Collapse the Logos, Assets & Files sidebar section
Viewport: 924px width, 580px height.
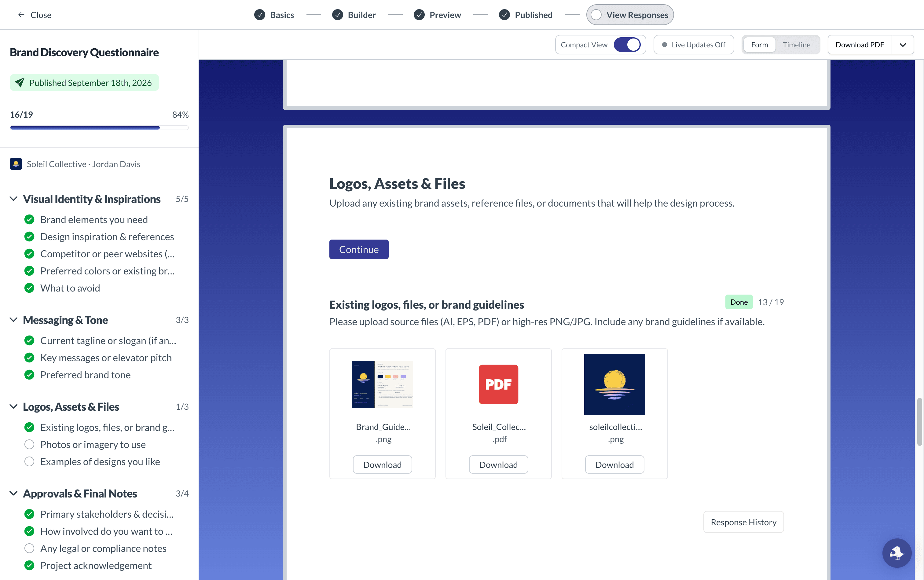tap(13, 406)
